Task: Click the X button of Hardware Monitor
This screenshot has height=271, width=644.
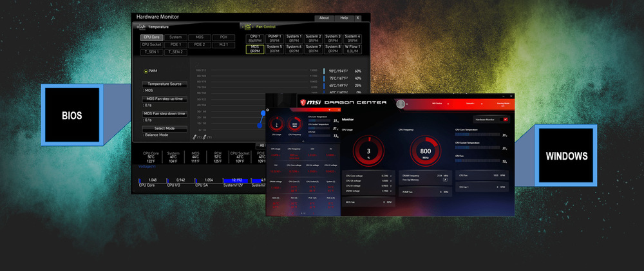Action: click(357, 17)
